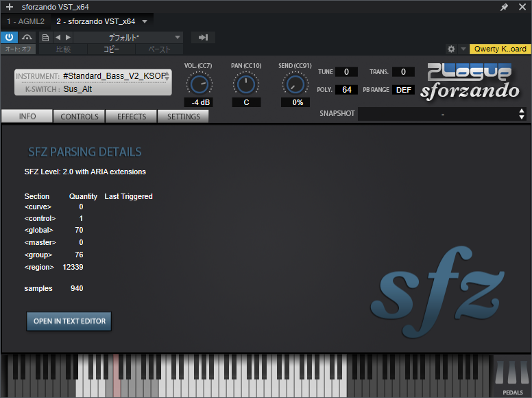Expand the small arrow beside the gear

[463, 49]
